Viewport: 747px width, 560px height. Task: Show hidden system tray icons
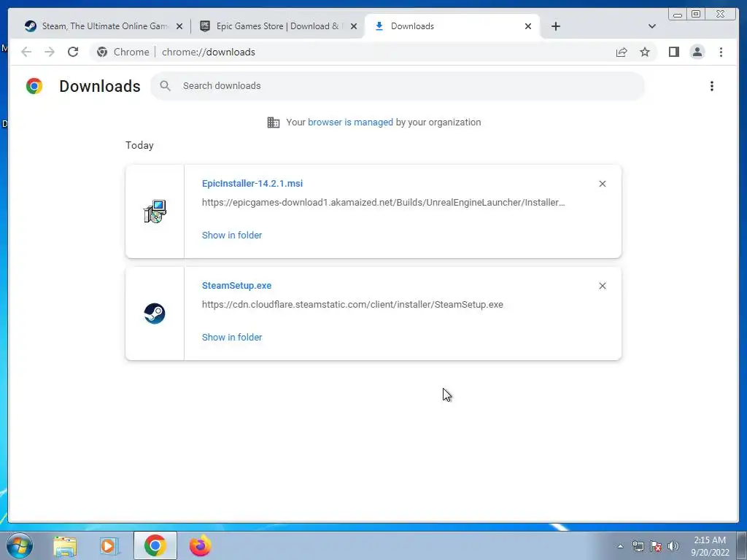620,546
